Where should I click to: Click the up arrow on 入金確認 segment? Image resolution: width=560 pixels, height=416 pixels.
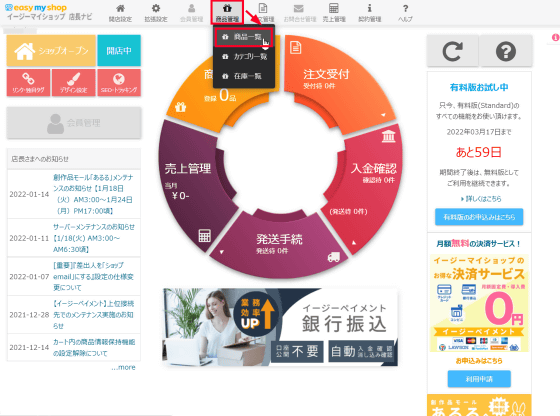click(x=354, y=243)
